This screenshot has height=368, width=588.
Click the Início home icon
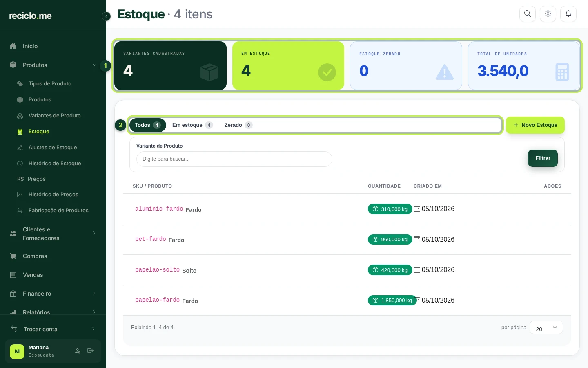(13, 46)
